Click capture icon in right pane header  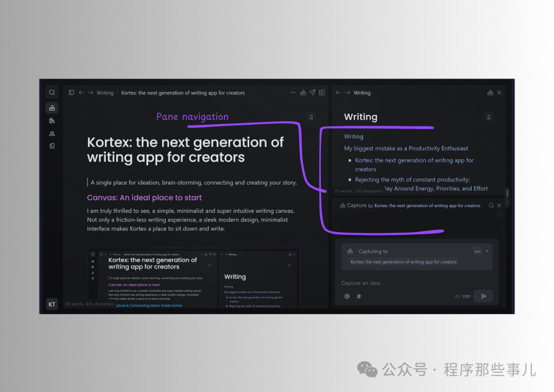(490, 92)
